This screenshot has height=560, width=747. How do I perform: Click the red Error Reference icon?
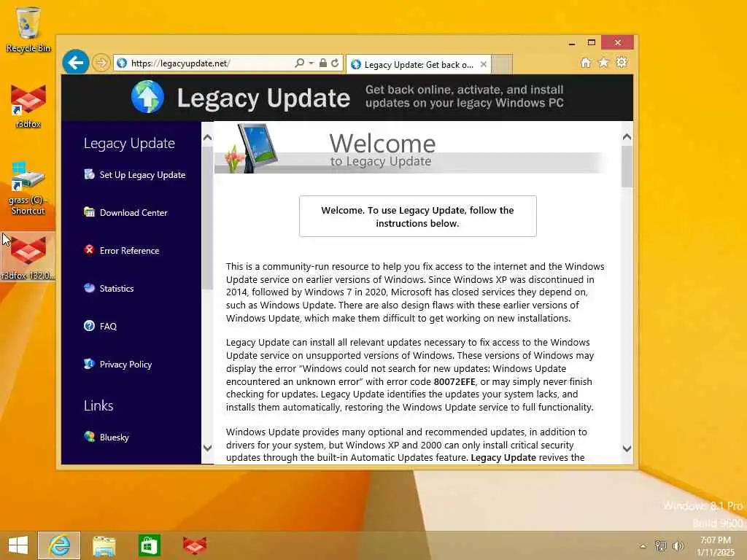(89, 250)
